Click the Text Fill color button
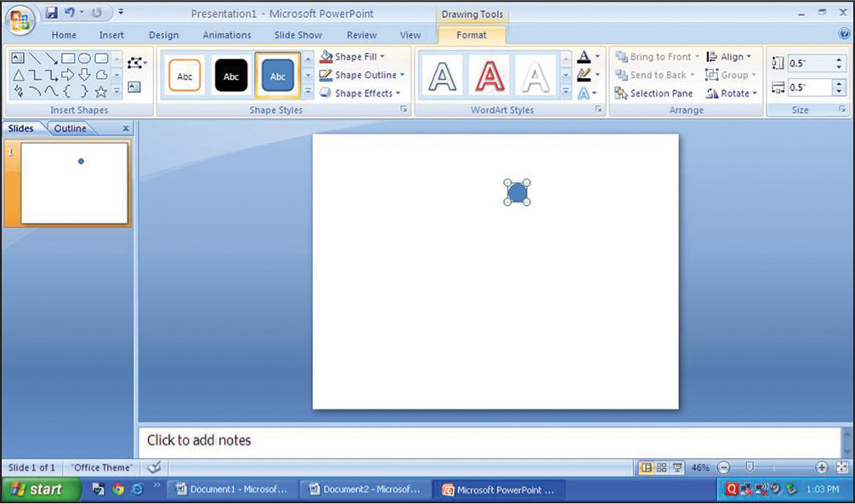The width and height of the screenshot is (855, 504). coord(584,57)
